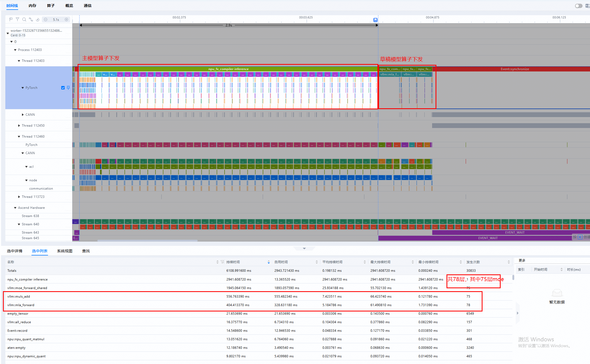
Task: Open the 时间线 tab
Action: [12, 6]
